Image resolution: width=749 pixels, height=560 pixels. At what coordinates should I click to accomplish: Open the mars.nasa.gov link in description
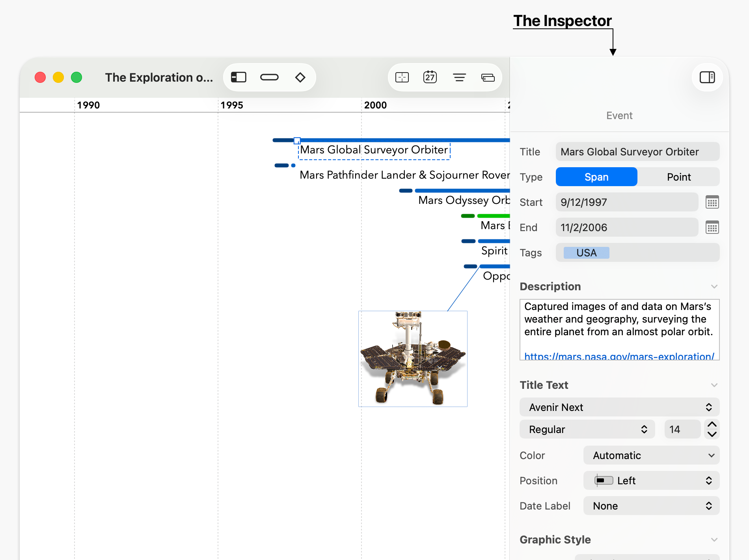tap(619, 356)
